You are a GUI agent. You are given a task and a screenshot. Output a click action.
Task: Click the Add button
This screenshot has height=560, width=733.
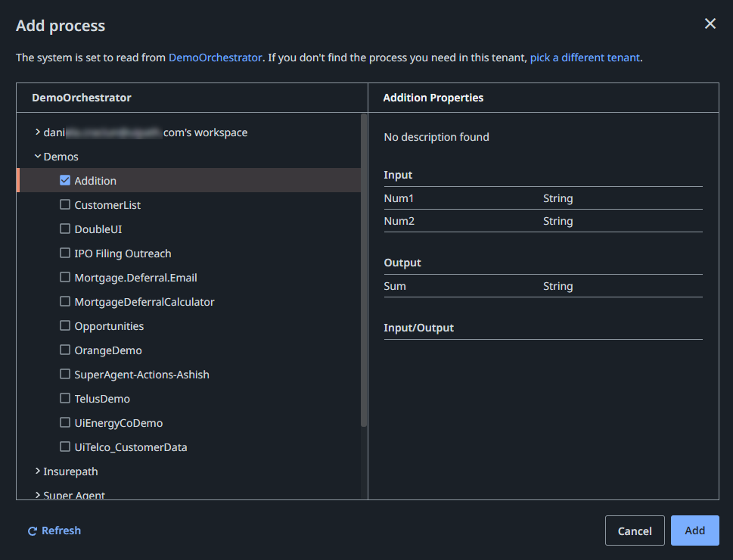694,530
